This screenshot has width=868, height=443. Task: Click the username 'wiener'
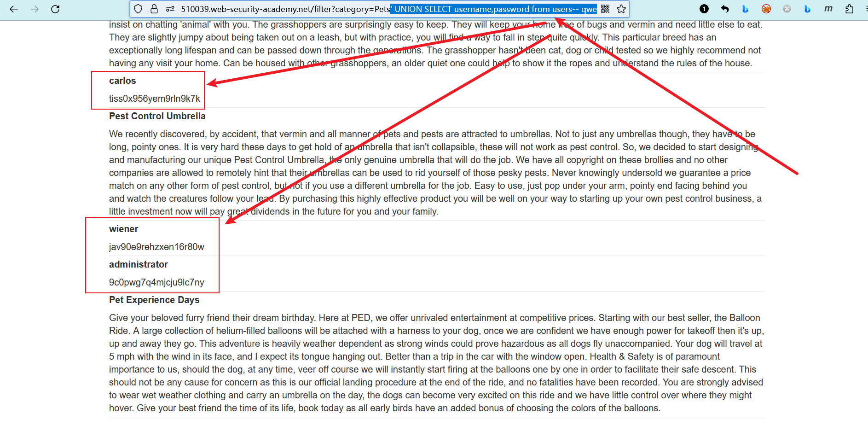(x=123, y=229)
